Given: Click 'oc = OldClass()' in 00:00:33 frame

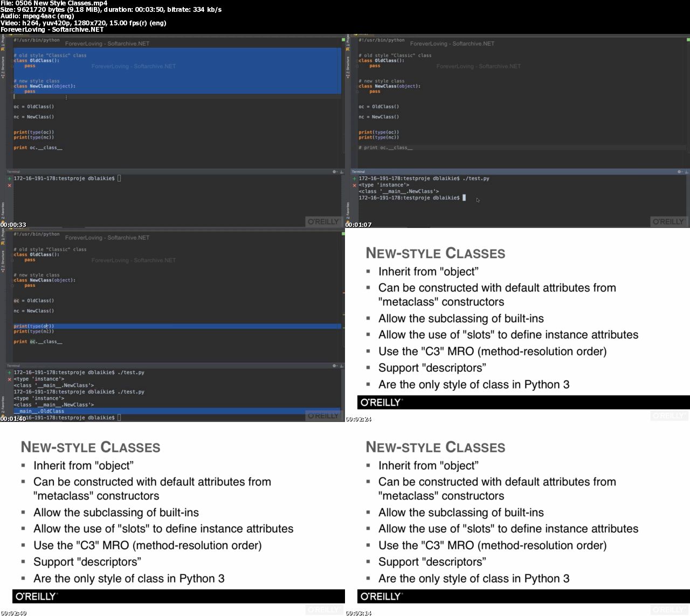Looking at the screenshot, I should 34,107.
